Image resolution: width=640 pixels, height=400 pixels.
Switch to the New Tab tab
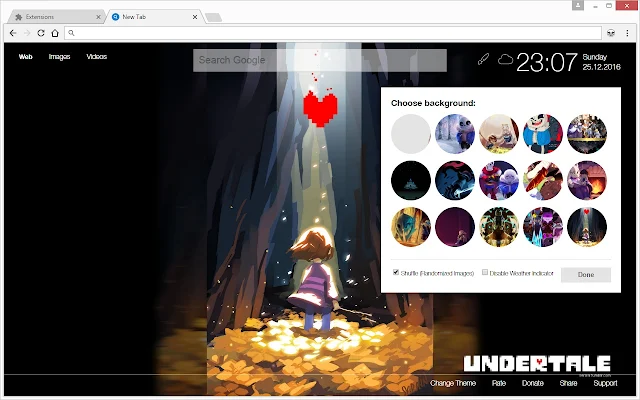coord(154,17)
